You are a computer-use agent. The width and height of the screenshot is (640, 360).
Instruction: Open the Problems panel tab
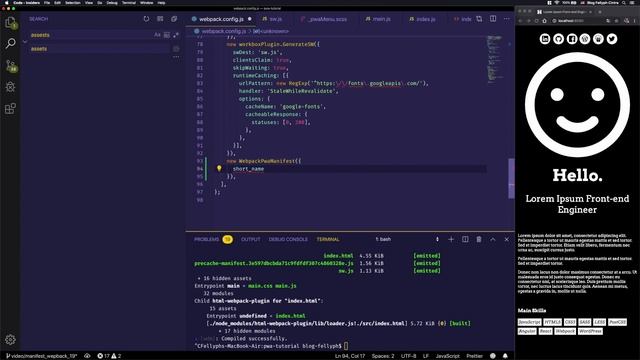click(213, 239)
